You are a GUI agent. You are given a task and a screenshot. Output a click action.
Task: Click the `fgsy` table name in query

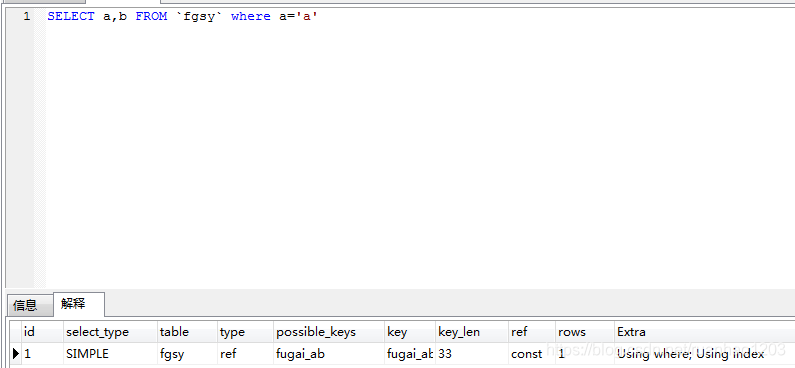point(199,16)
